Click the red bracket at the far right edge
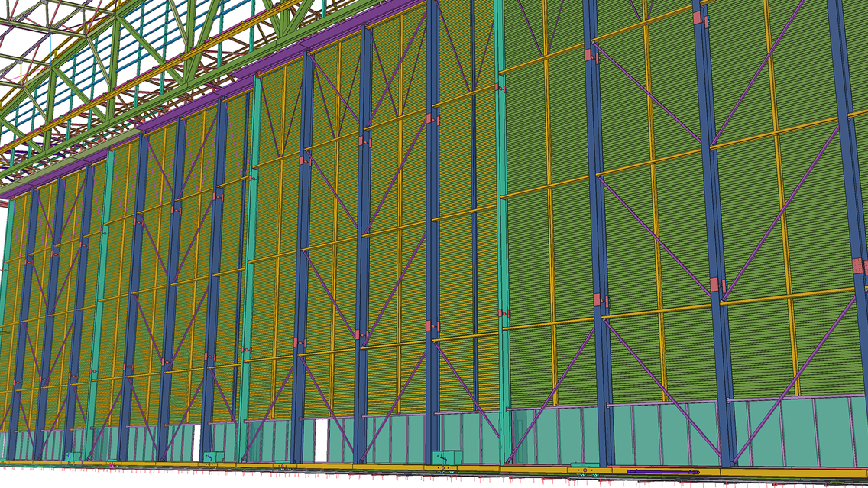This screenshot has height=488, width=868. point(860,267)
